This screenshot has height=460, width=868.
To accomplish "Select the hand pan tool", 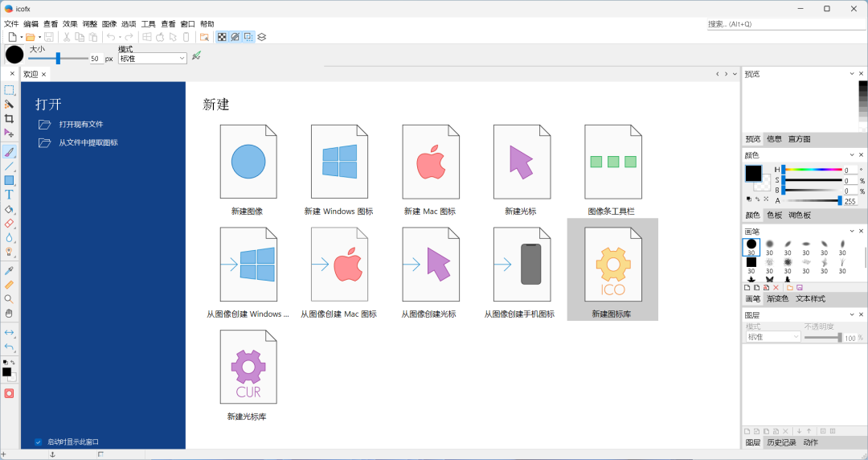I will [9, 313].
